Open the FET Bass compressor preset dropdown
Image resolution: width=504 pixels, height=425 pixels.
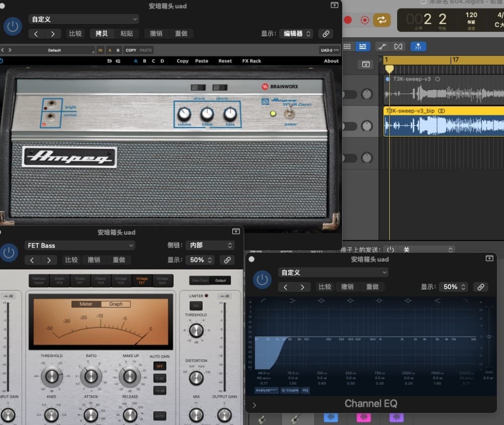tap(80, 245)
